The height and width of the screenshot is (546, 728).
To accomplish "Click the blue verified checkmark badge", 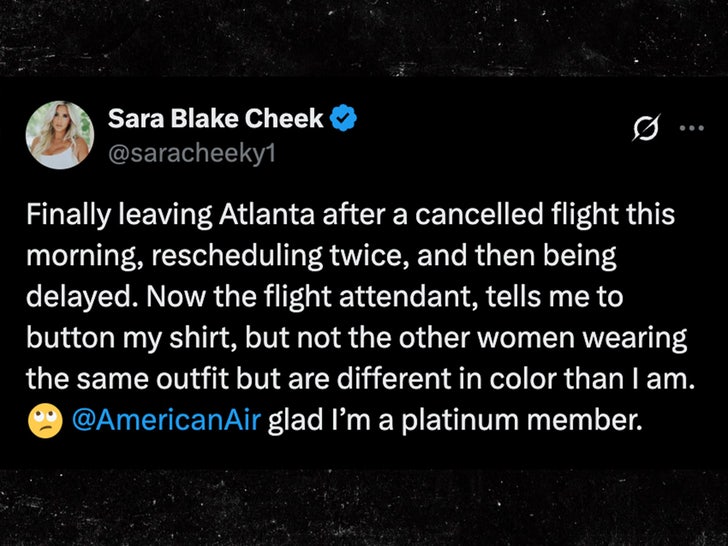I will pyautogui.click(x=344, y=119).
